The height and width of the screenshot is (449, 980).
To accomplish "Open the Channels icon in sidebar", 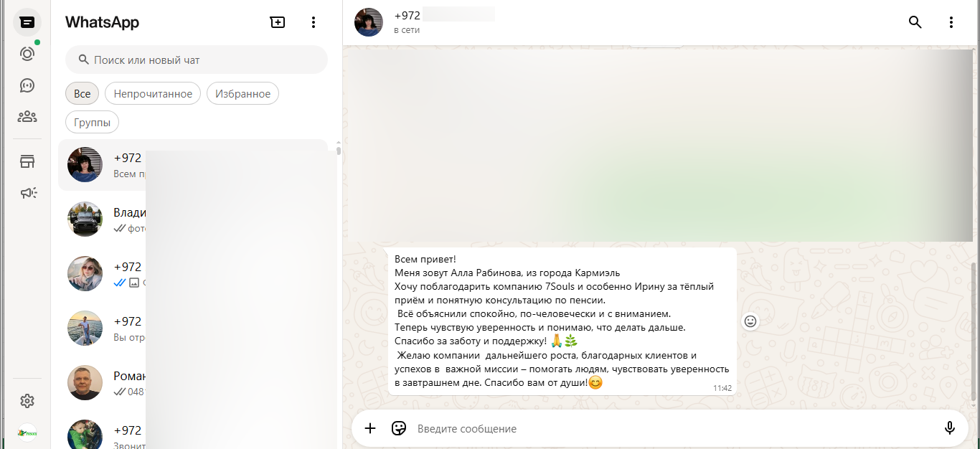I will point(27,85).
